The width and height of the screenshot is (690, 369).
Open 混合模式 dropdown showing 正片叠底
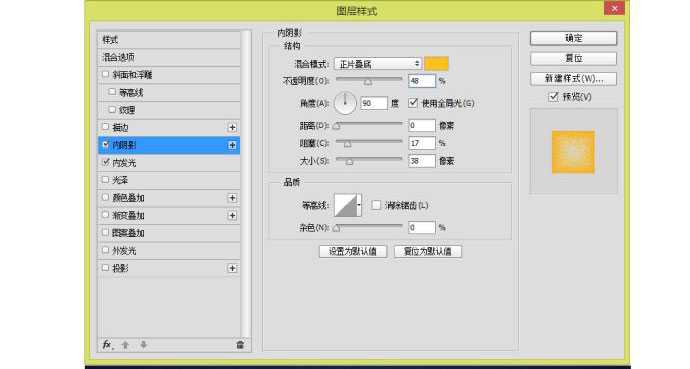tap(378, 64)
